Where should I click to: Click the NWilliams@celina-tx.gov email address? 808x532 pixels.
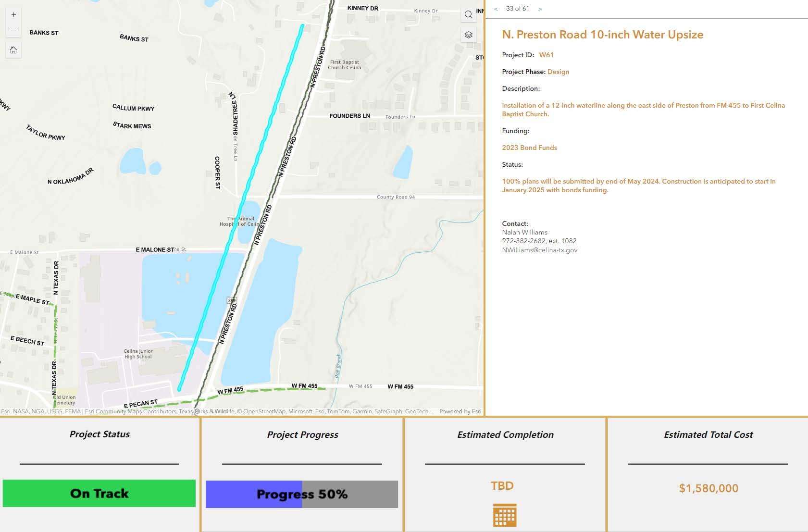(x=539, y=250)
